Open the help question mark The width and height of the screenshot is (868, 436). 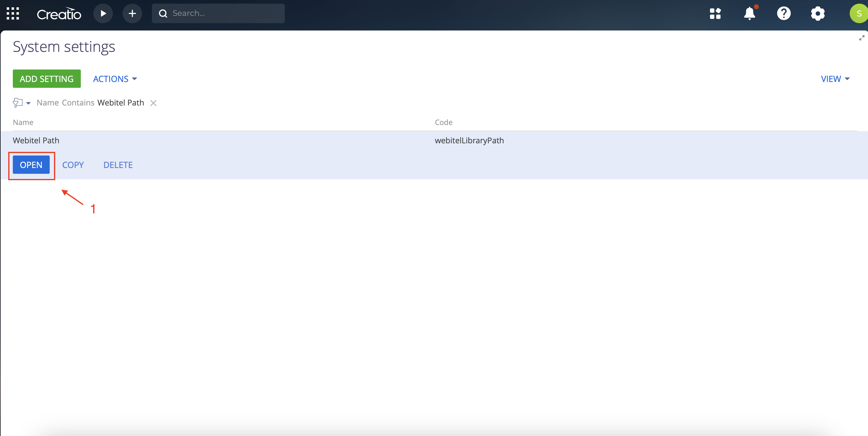tap(784, 13)
